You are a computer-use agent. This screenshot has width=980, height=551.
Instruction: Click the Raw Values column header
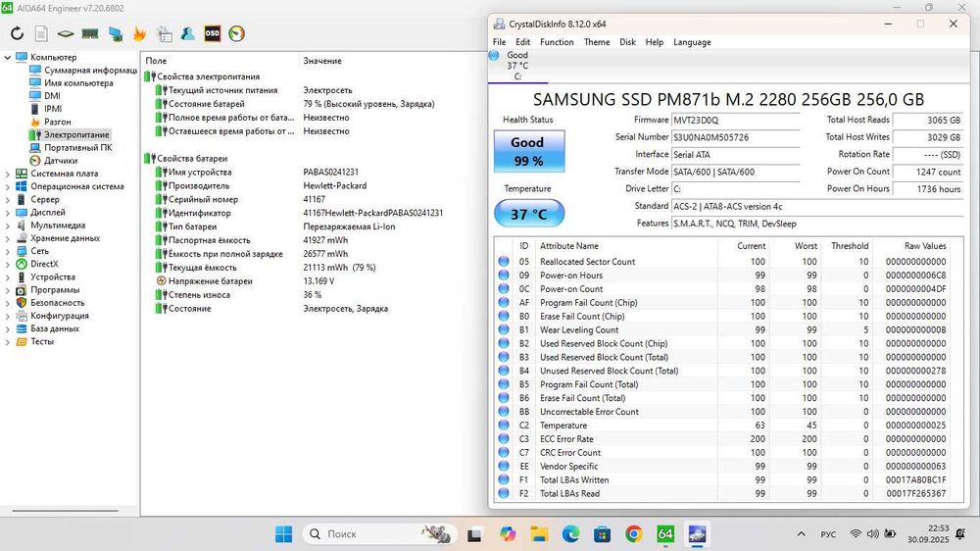(x=925, y=246)
